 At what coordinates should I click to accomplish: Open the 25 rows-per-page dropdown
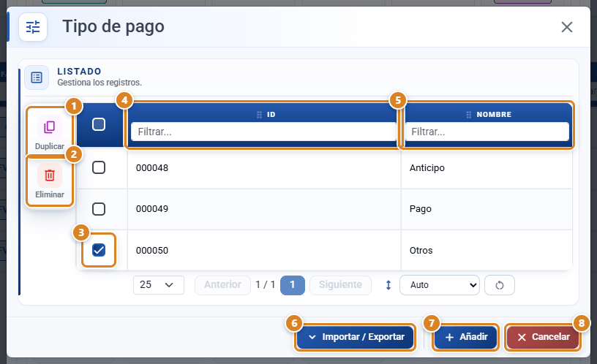pyautogui.click(x=158, y=285)
